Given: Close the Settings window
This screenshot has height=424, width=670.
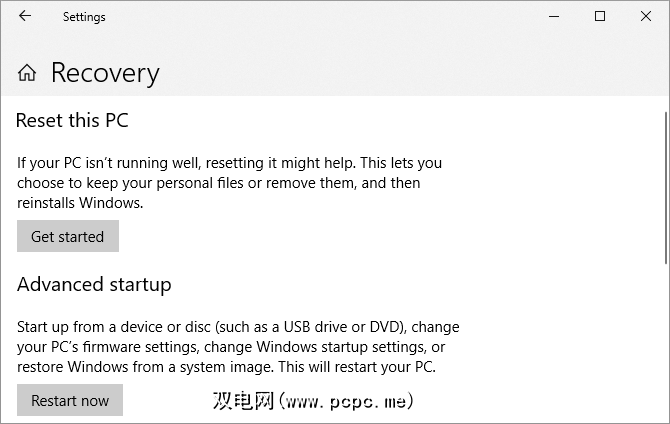Looking at the screenshot, I should pos(645,17).
